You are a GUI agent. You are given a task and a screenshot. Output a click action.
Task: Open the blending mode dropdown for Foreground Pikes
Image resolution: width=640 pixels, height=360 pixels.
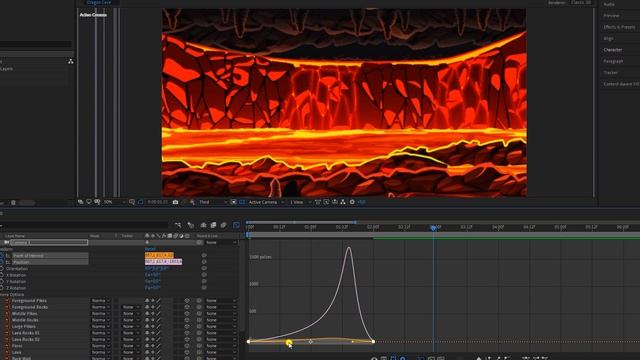click(100, 301)
